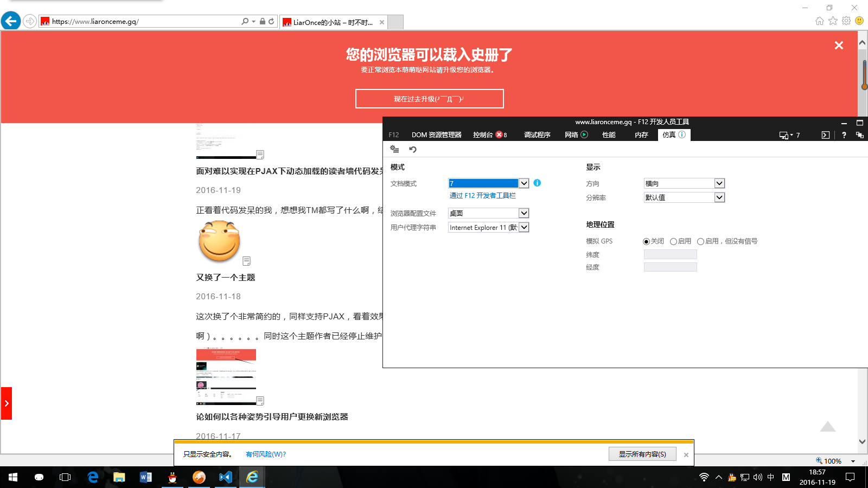Open the document mode 7 emulation indicator
This screenshot has height=488, width=868.
coord(789,135)
